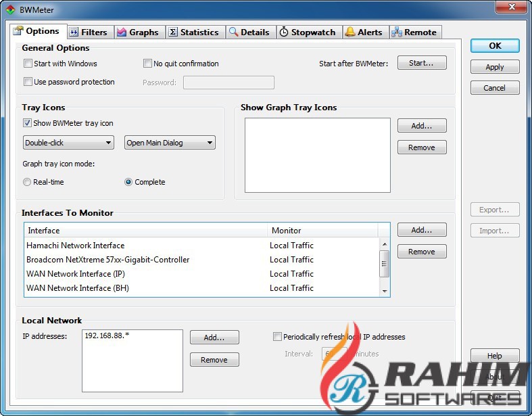Screen dimensions: 532x416
Task: Click Add... next to IP addresses
Action: coord(214,338)
